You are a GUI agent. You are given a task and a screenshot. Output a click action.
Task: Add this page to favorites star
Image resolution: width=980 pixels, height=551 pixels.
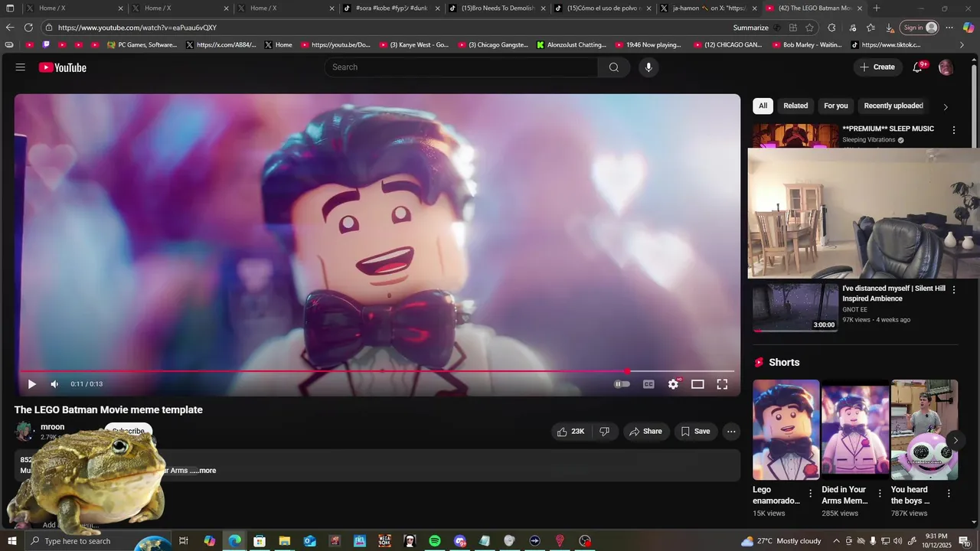pos(809,28)
